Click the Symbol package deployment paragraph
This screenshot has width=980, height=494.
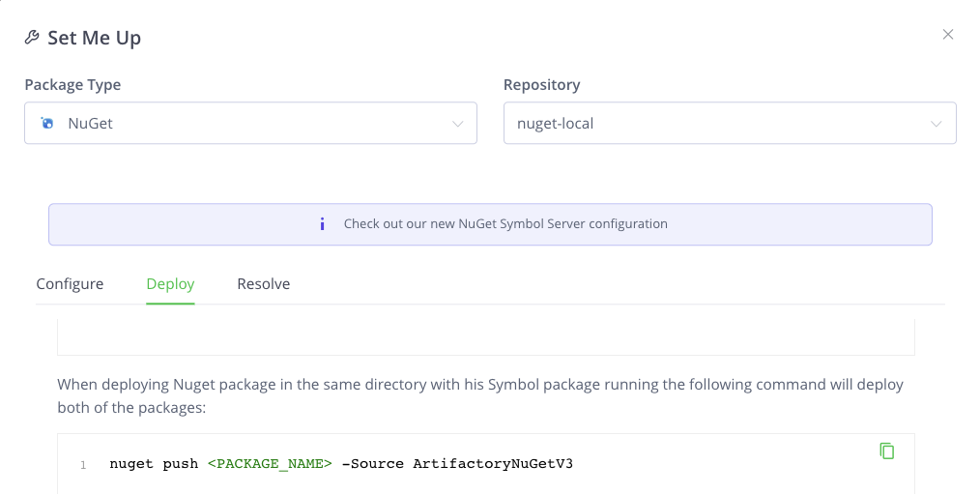pyautogui.click(x=480, y=395)
